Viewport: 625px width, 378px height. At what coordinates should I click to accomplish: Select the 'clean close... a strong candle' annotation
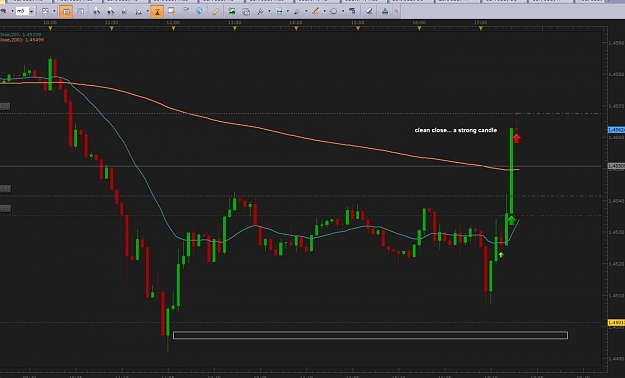456,130
